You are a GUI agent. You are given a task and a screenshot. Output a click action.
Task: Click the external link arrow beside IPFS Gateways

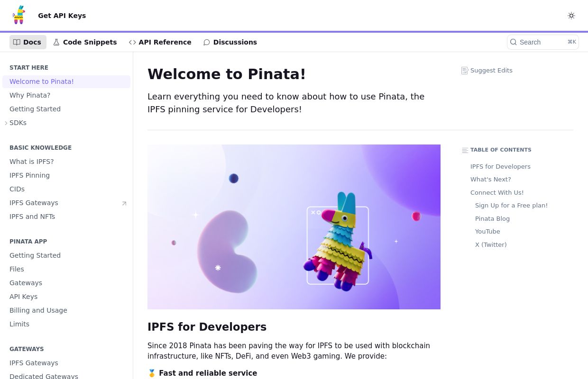(x=124, y=203)
